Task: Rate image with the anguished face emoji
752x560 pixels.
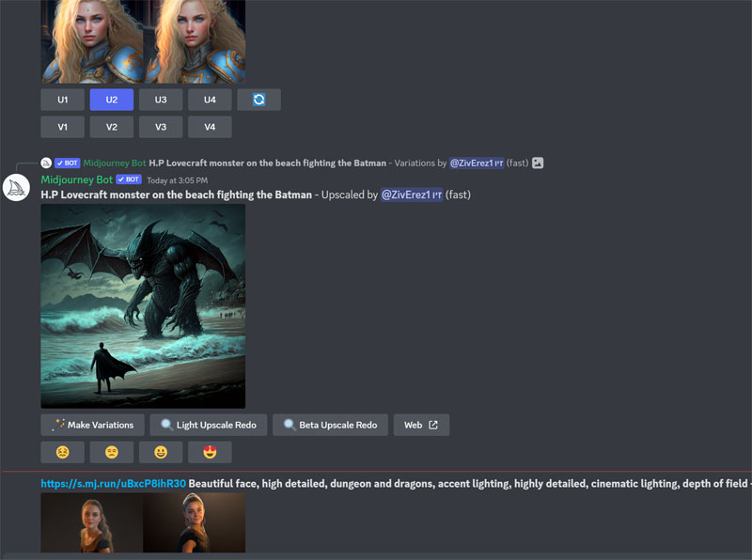Action: pos(62,452)
